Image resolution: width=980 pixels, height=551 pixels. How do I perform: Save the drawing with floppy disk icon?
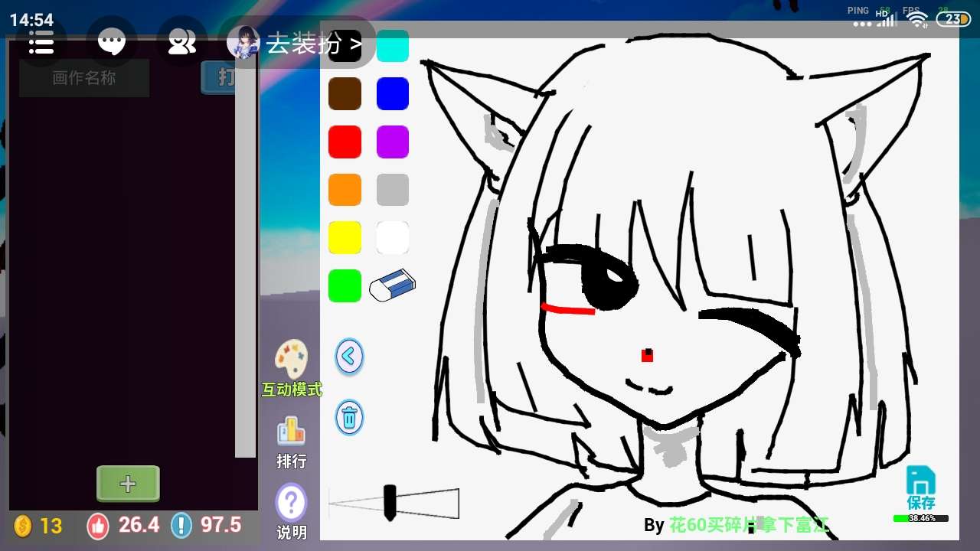point(920,480)
